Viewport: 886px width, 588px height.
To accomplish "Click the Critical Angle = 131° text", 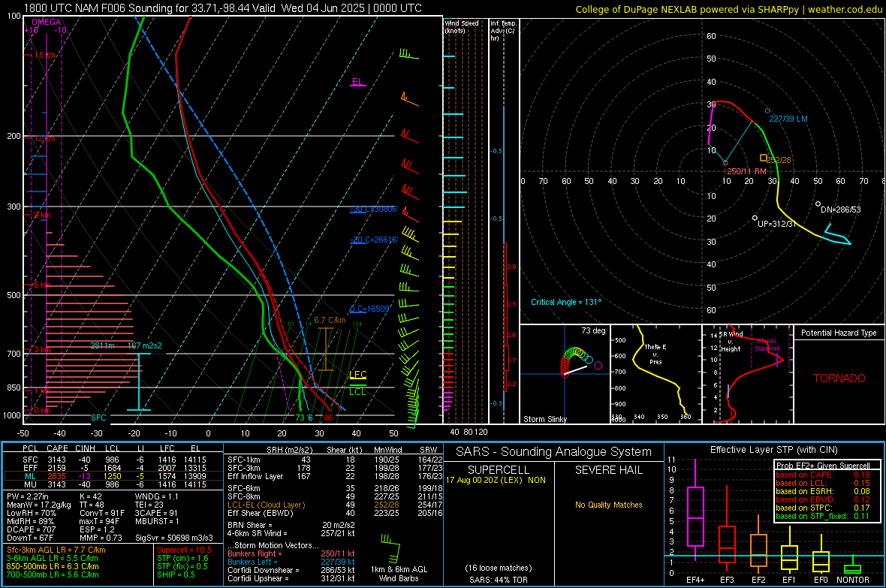I will 566,302.
